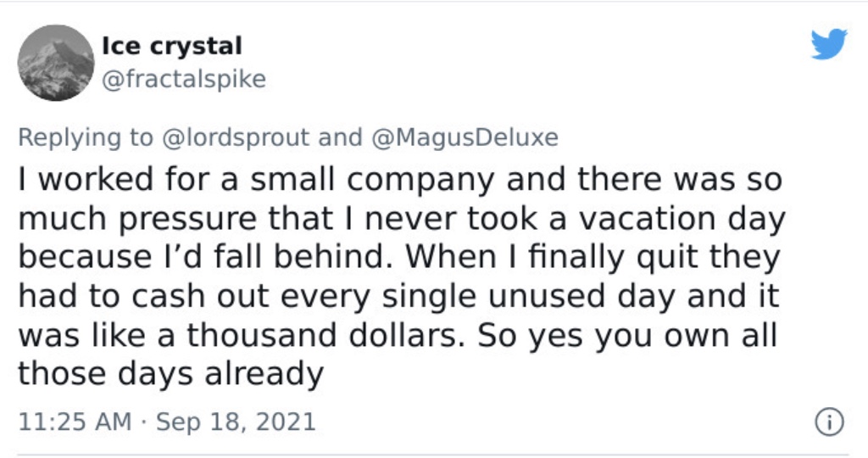This screenshot has height=458, width=868.
Task: Visit the @fractalspike handle
Action: pyautogui.click(x=184, y=79)
